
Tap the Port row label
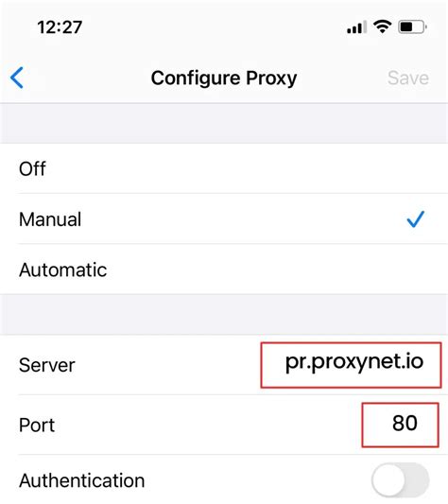tap(37, 425)
